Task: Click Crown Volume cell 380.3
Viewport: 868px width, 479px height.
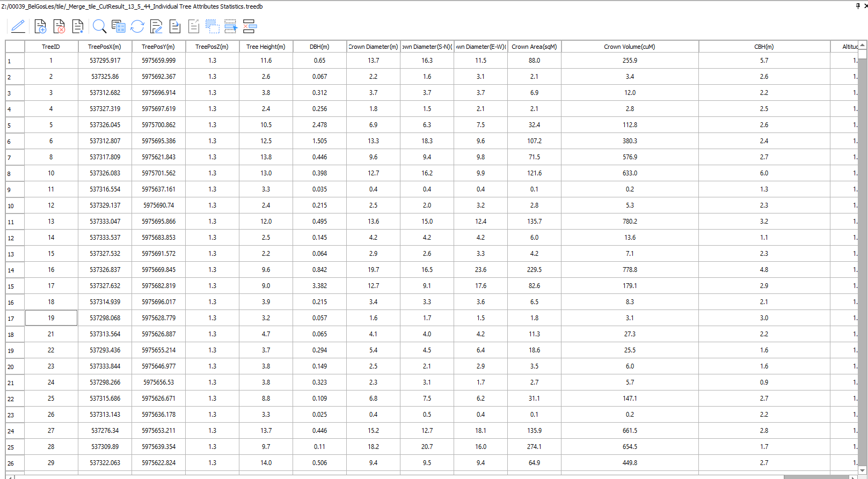Action: pos(630,141)
